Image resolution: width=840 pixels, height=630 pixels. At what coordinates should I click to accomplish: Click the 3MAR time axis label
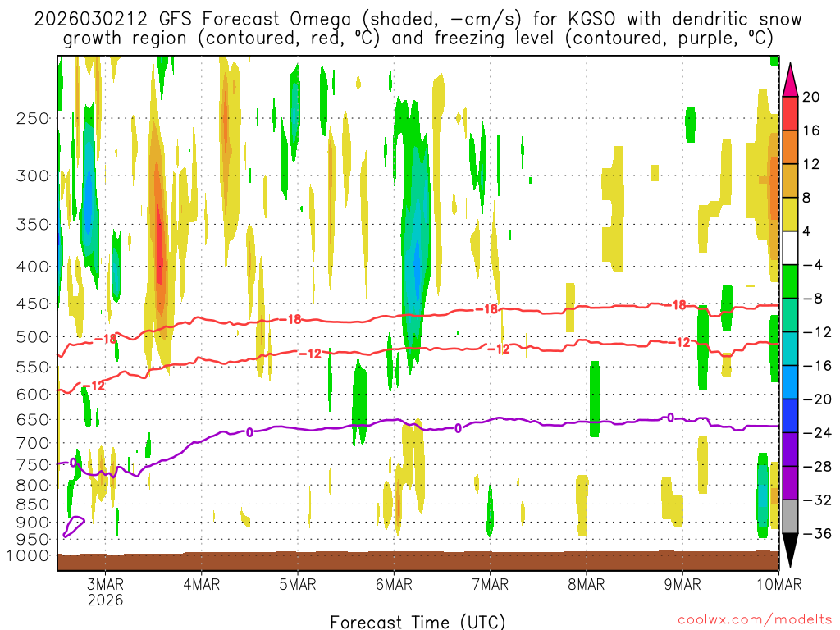pos(106,584)
